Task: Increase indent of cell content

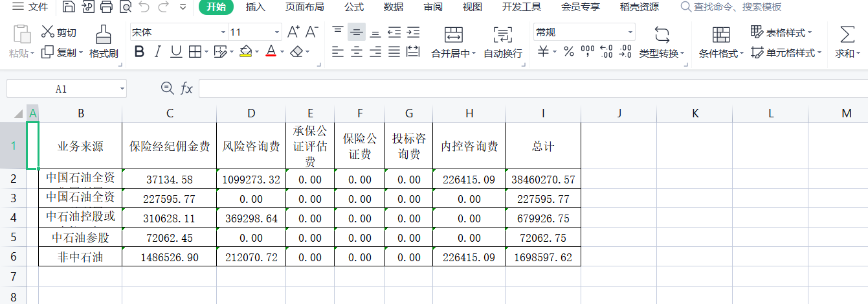Action: point(413,32)
